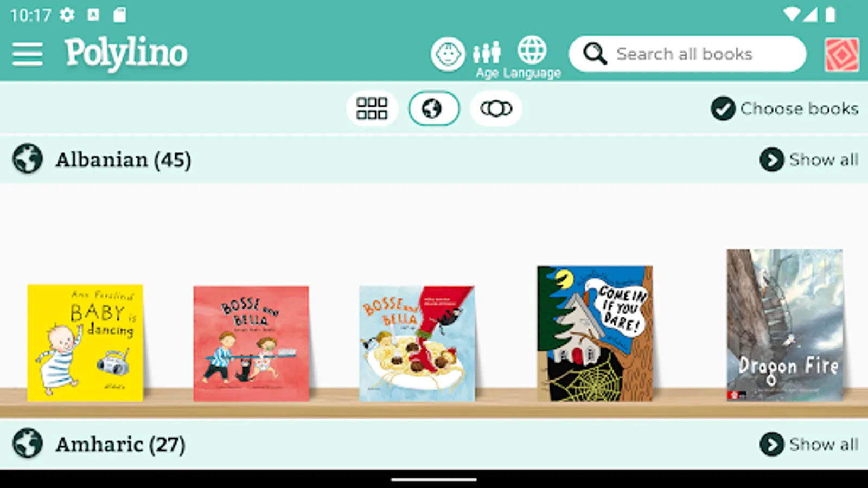Screen dimensions: 868x488
Task: Open the Baby is dancing book
Action: (85, 343)
